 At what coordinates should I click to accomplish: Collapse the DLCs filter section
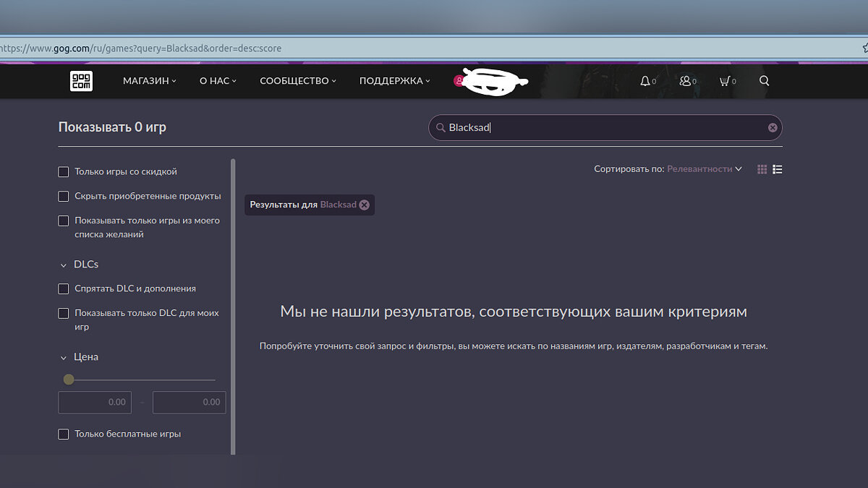point(64,265)
